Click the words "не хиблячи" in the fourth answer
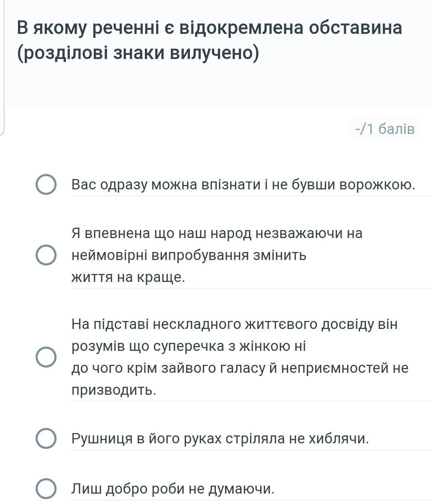The image size is (431, 504). coord(328,439)
